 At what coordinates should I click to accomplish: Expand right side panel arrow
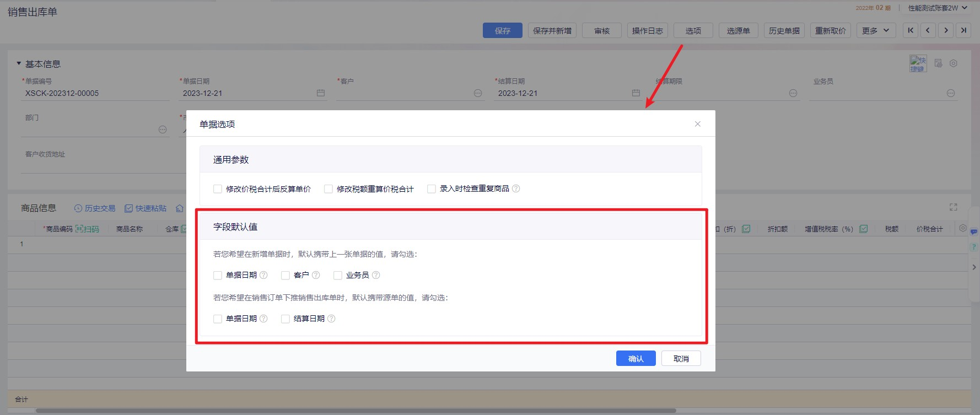(x=974, y=267)
